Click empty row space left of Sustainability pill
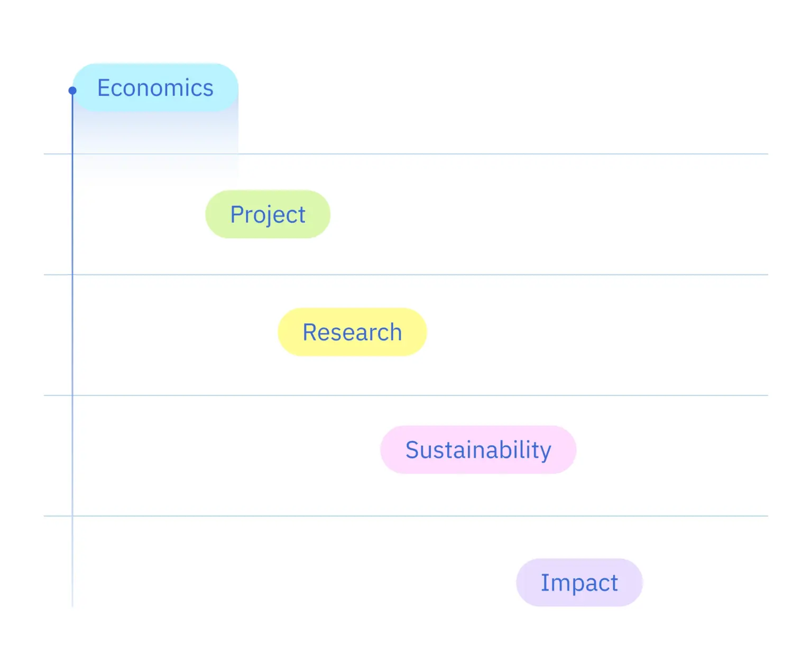The image size is (812, 664). coord(227,450)
